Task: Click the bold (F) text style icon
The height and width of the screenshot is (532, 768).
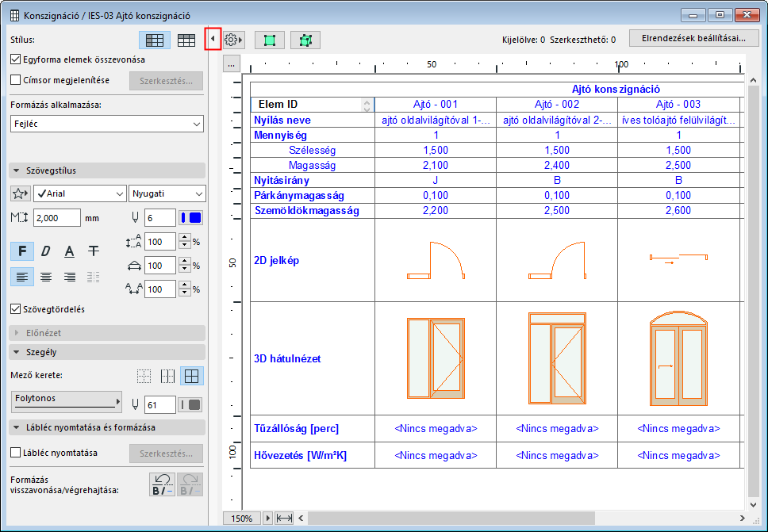Action: (22, 251)
